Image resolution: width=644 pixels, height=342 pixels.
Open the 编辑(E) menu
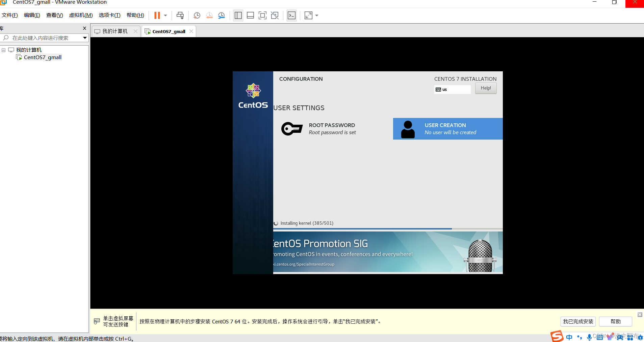coord(32,15)
